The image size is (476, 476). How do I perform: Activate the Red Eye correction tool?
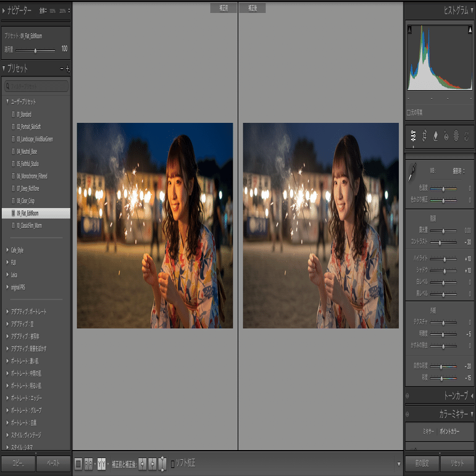pyautogui.click(x=446, y=136)
